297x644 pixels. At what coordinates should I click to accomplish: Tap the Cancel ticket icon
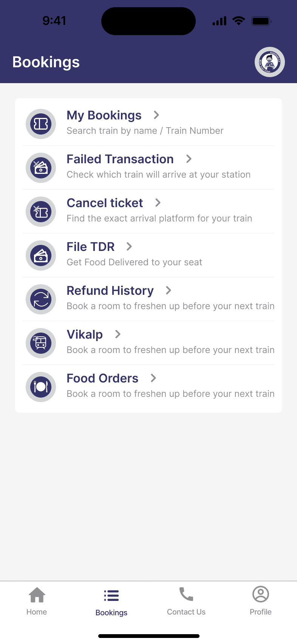(41, 212)
